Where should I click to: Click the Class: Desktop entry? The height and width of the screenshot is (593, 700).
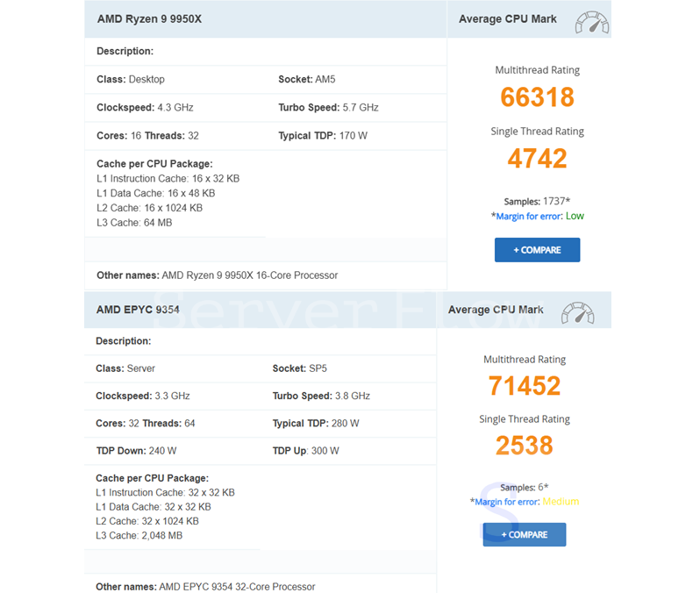point(131,80)
